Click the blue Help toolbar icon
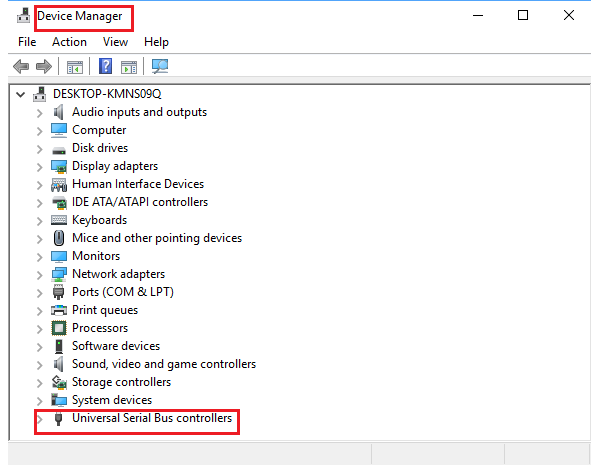The image size is (600, 465). pyautogui.click(x=105, y=67)
